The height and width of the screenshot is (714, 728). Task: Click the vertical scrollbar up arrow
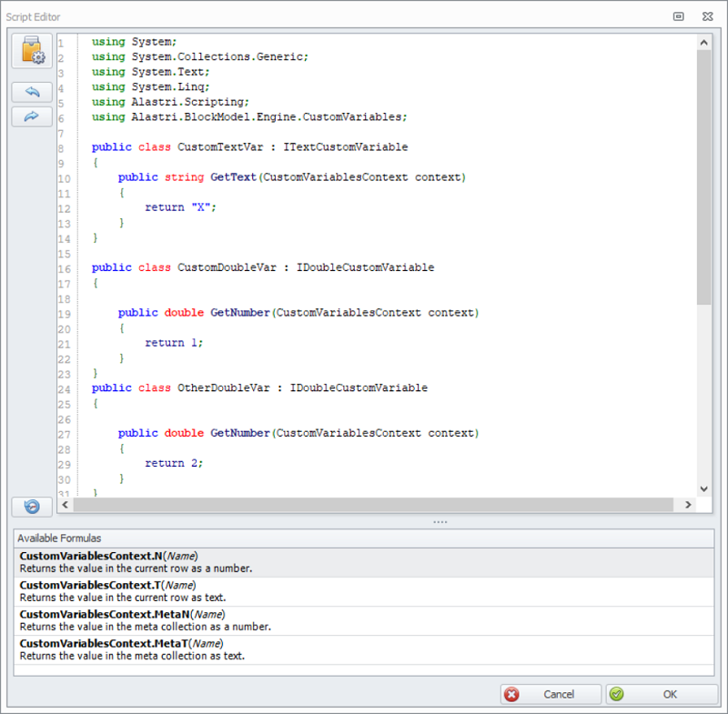703,43
